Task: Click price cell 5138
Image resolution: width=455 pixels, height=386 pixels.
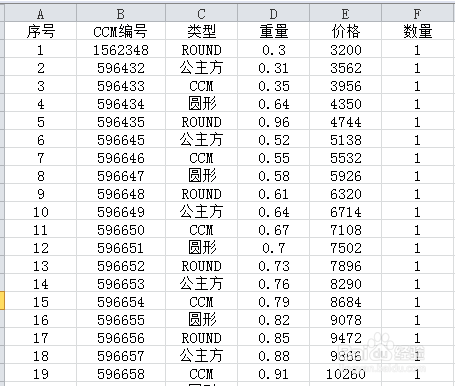Action: tap(345, 139)
